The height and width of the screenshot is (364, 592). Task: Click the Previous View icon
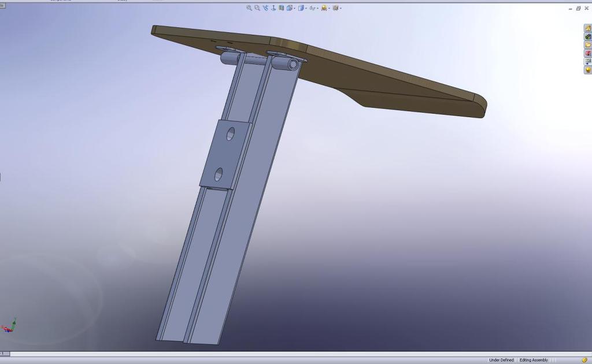pos(266,8)
